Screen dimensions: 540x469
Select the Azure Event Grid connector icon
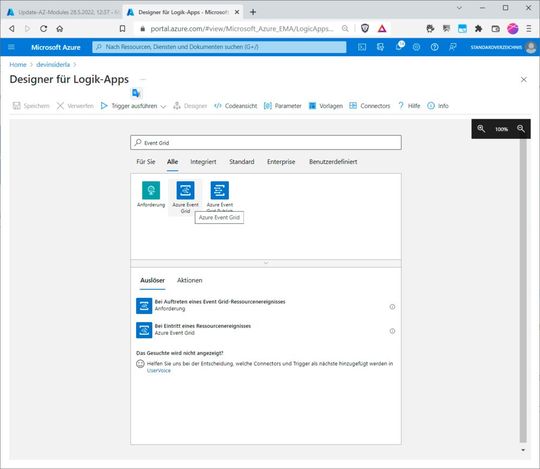coord(185,190)
